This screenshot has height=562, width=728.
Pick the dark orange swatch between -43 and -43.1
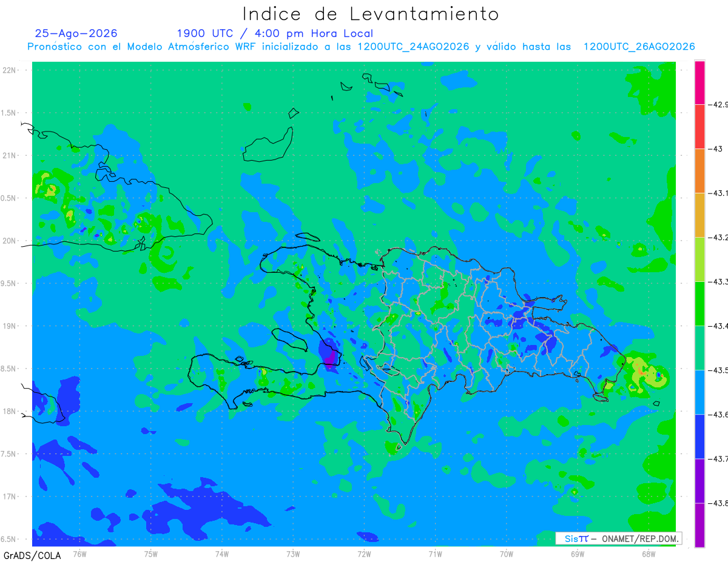tap(699, 171)
